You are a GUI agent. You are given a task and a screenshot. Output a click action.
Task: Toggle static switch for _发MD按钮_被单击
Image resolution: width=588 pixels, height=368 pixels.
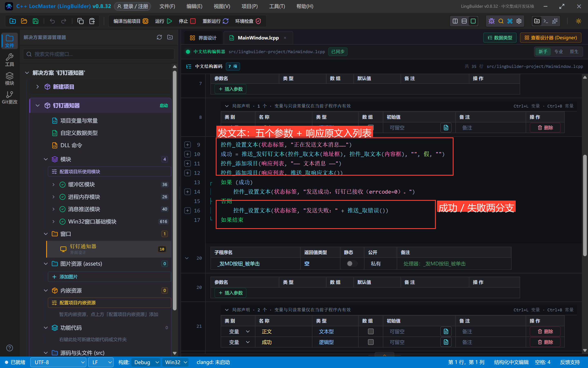click(x=352, y=264)
